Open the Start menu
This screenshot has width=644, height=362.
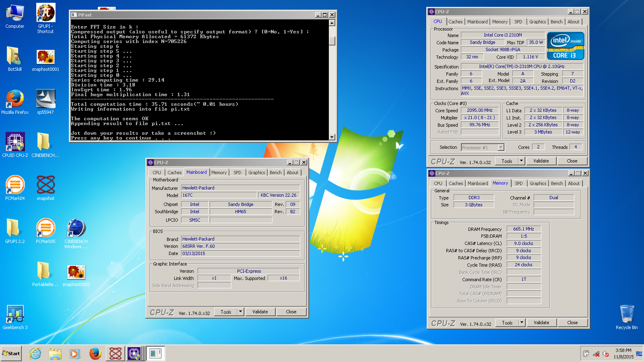tap(11, 354)
